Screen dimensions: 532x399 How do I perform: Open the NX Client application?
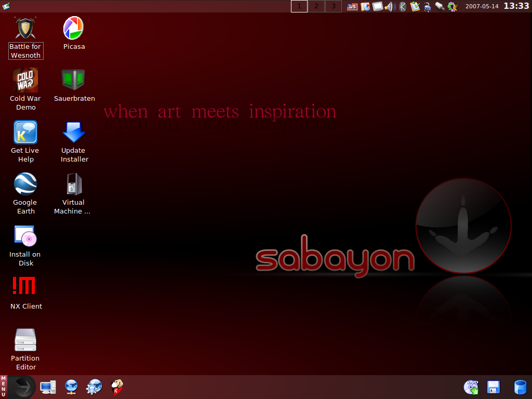coord(25,285)
